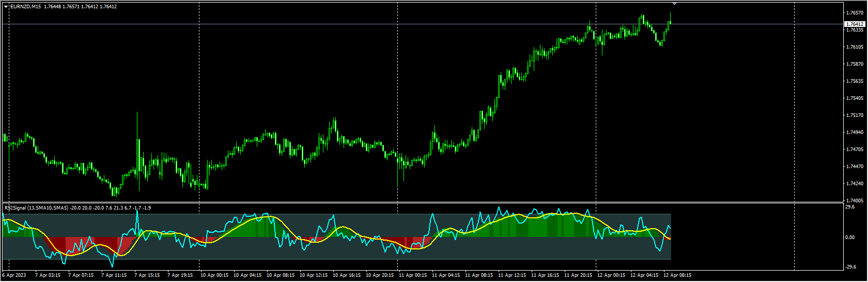Click price scale value 1.76570
Image resolution: width=868 pixels, height=282 pixels.
[x=855, y=13]
